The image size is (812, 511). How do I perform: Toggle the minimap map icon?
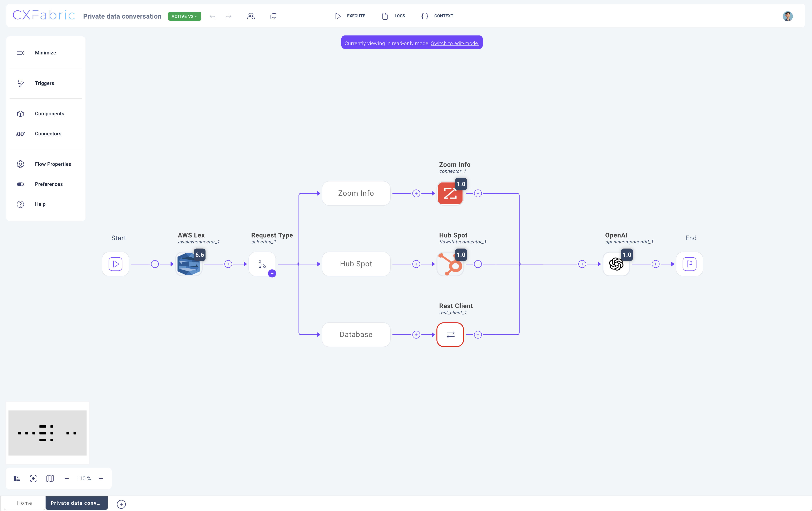point(50,478)
